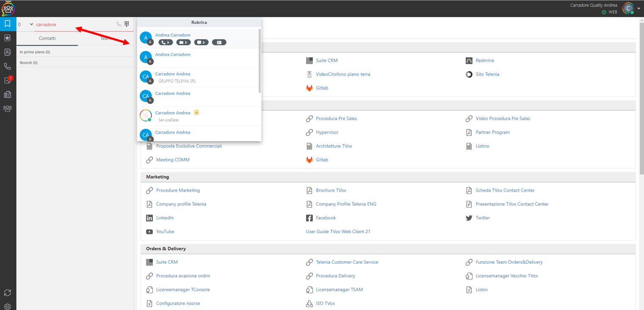The height and width of the screenshot is (310, 644).
Task: Open the Licensemanager TSAM link
Action: tap(339, 290)
